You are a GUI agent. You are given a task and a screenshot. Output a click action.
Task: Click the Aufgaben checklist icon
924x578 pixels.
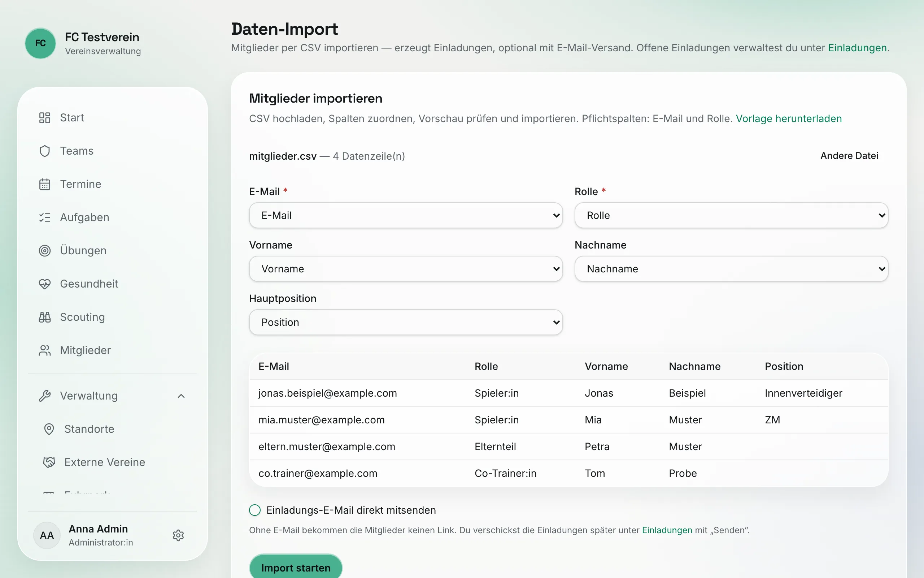(45, 217)
